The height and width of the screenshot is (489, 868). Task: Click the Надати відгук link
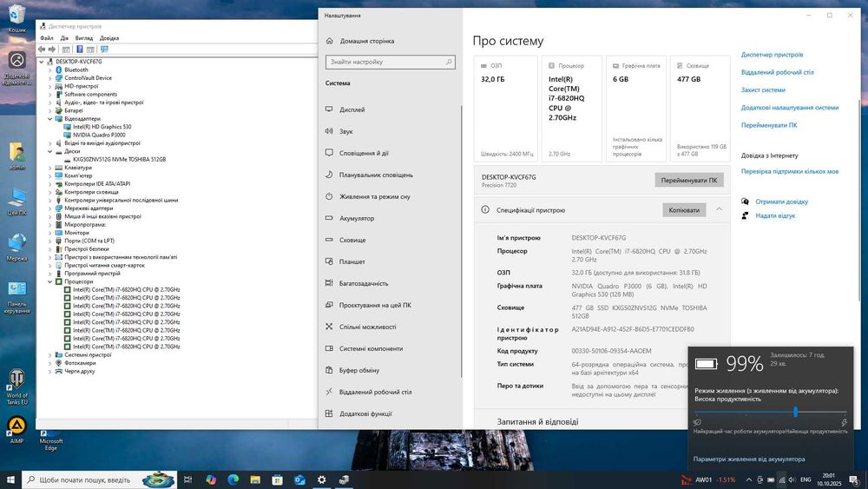[x=775, y=215]
